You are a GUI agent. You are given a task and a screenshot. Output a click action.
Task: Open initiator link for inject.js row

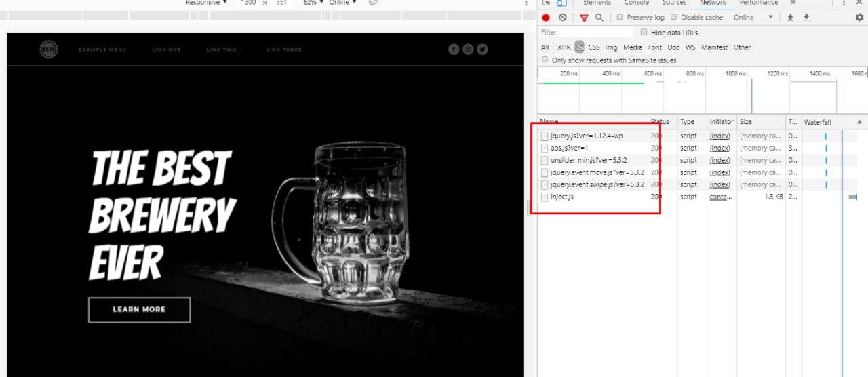tap(721, 197)
